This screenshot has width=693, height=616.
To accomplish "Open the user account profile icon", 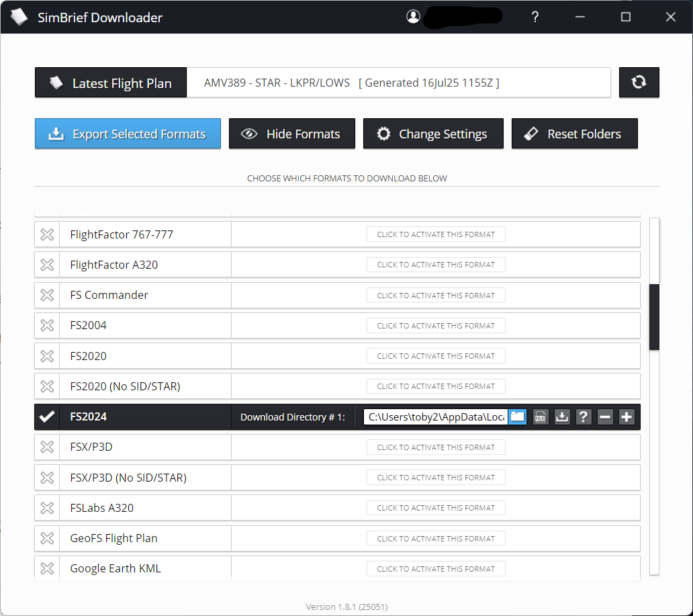I will click(413, 17).
